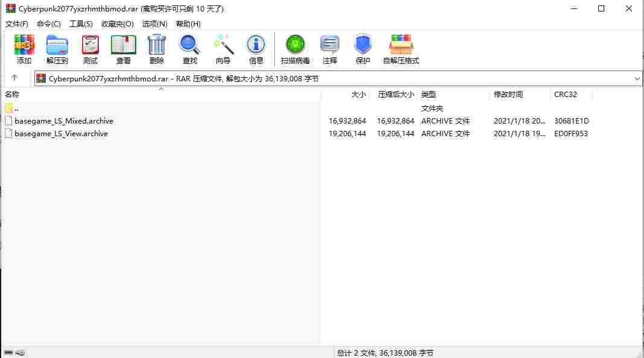Click size value 19,206,144 in 大小 column
The image size is (644, 358).
point(347,133)
